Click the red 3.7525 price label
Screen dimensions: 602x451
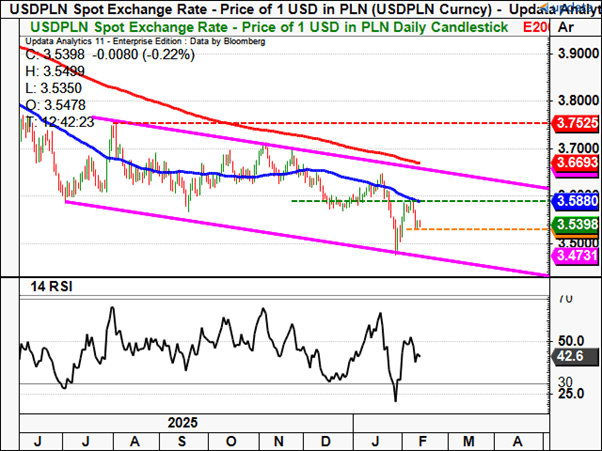577,123
